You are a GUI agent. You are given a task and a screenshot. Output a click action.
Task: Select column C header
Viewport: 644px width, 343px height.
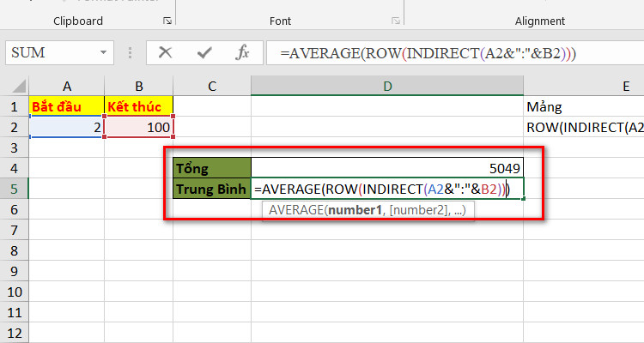pos(212,86)
